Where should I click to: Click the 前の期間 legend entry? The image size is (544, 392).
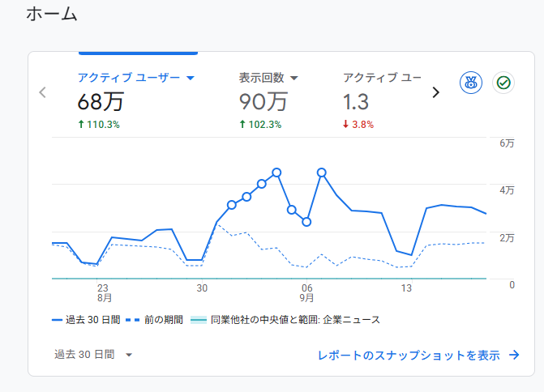[x=154, y=320]
